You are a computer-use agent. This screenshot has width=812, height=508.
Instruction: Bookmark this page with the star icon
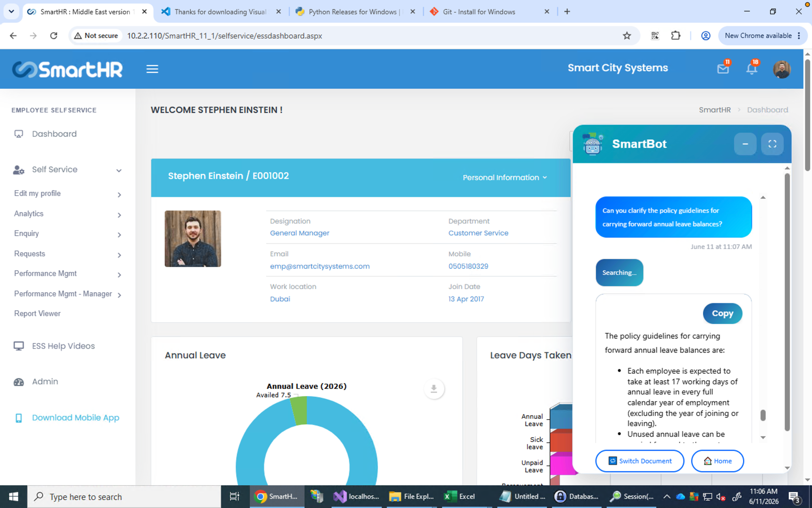tap(626, 36)
